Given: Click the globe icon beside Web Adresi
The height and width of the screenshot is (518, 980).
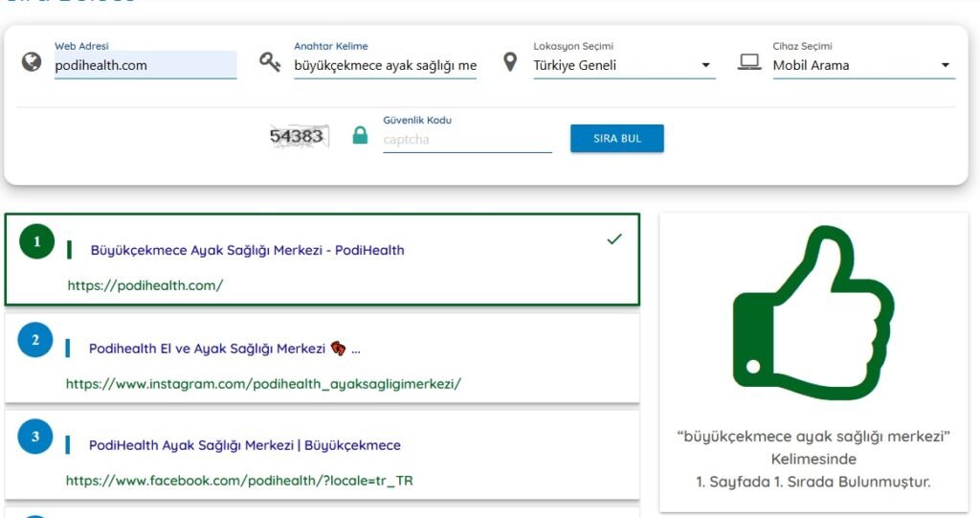Looking at the screenshot, I should tap(32, 62).
